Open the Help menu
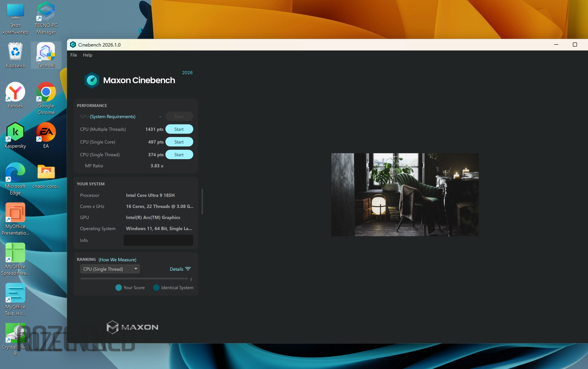Image resolution: width=588 pixels, height=369 pixels. coord(88,55)
